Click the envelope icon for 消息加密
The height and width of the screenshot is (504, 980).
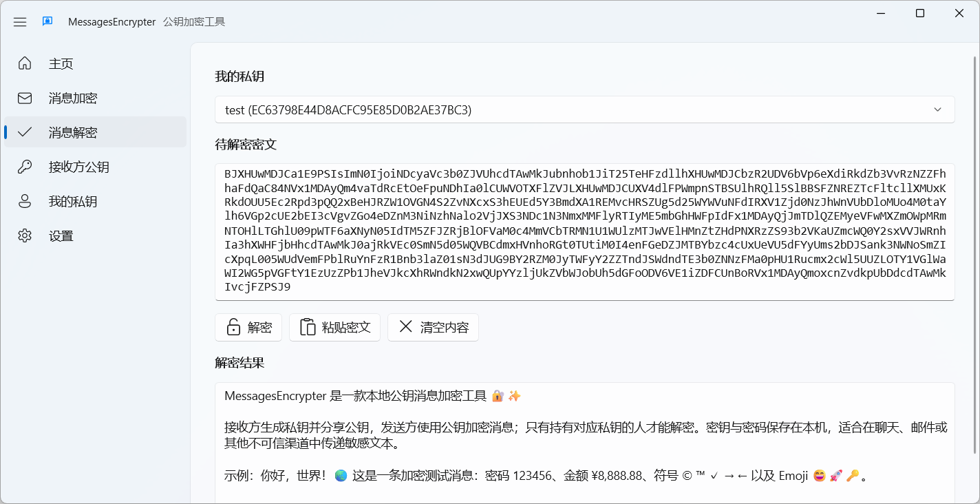[25, 98]
